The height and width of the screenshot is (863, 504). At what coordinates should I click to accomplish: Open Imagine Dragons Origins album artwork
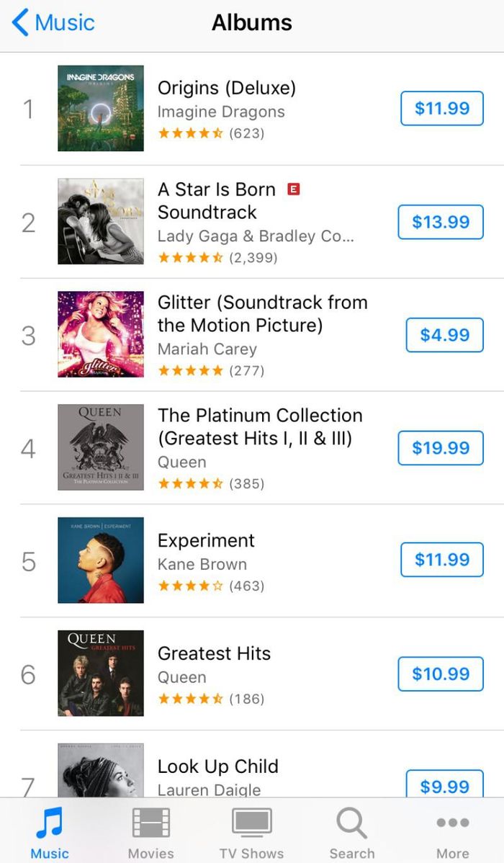[x=101, y=109]
